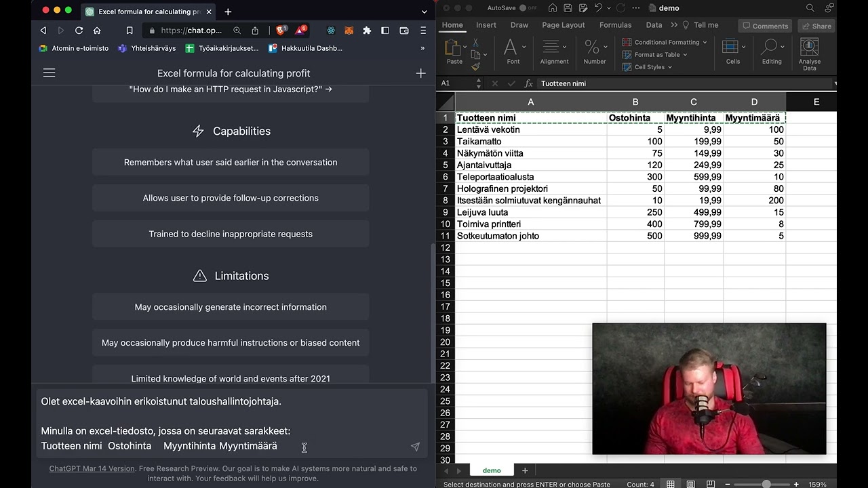868x488 pixels.
Task: Click the zoom in plus on status bar
Action: click(796, 484)
